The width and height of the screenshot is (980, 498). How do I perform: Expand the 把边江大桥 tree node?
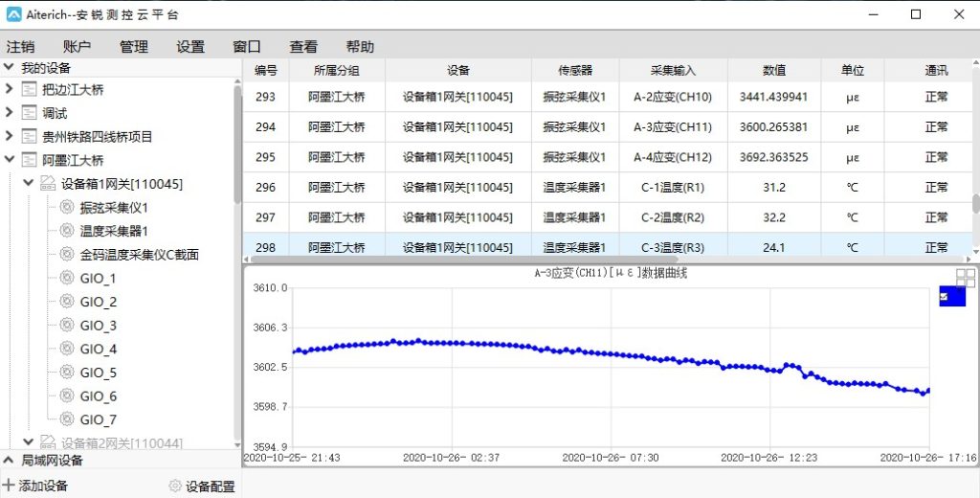pyautogui.click(x=9, y=90)
